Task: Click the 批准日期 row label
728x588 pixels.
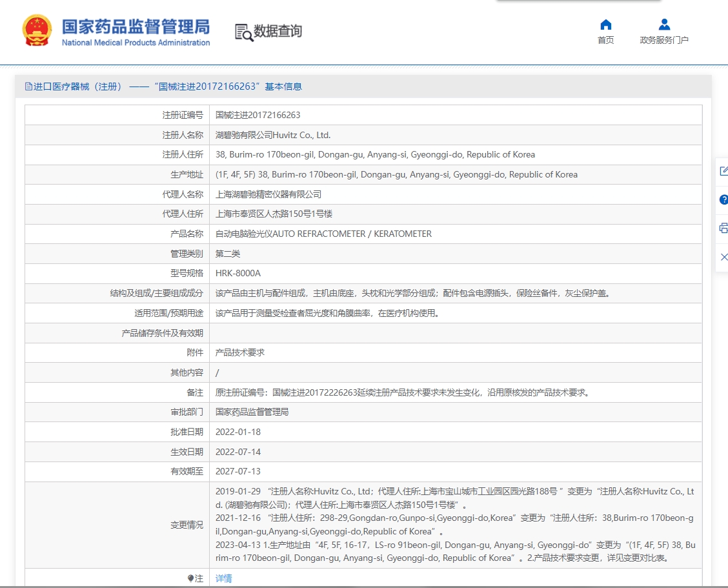Action: (x=187, y=432)
